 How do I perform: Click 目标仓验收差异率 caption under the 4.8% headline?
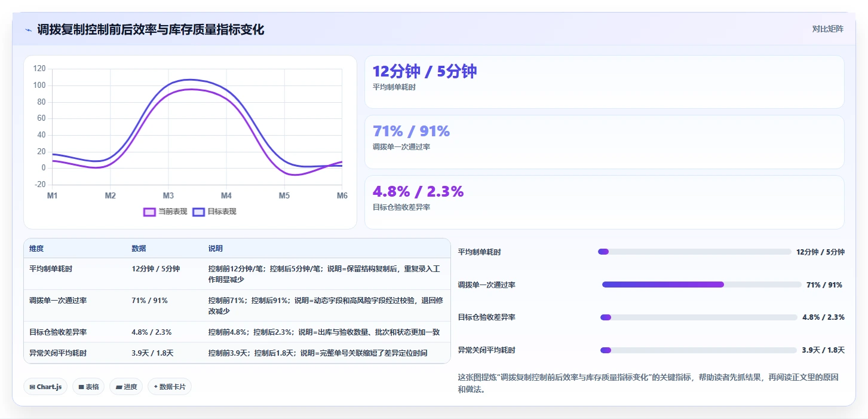pos(401,207)
